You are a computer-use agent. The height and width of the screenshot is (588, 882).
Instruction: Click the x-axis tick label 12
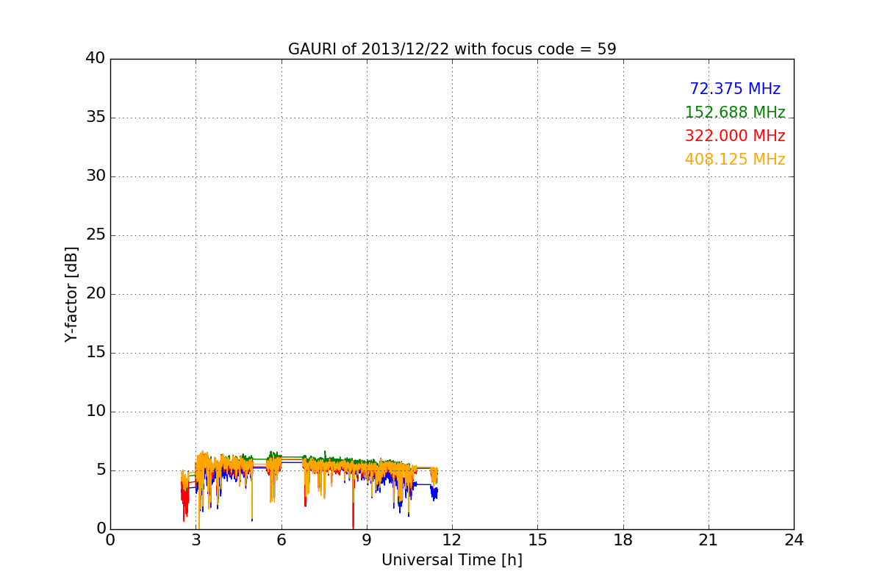(452, 540)
